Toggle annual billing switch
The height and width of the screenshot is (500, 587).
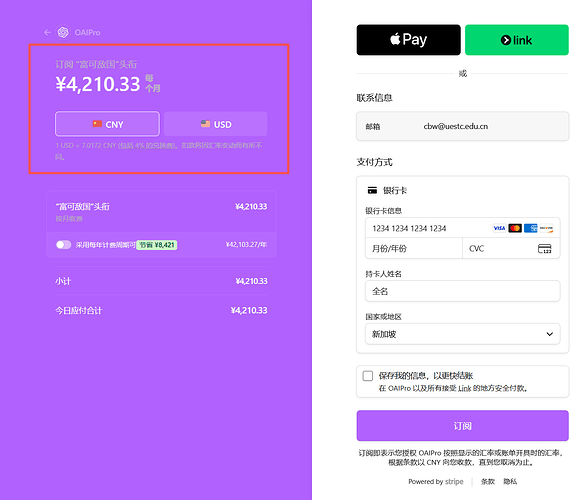click(x=64, y=245)
